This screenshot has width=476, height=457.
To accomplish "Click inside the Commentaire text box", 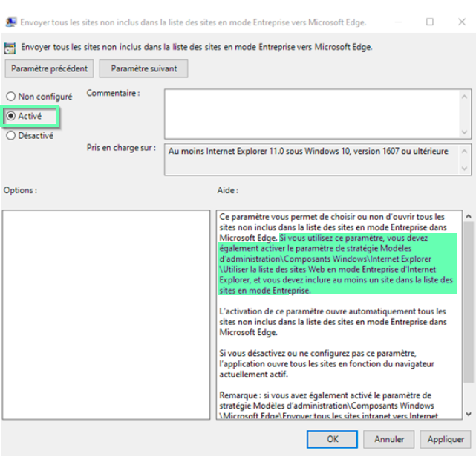I will pyautogui.click(x=310, y=113).
